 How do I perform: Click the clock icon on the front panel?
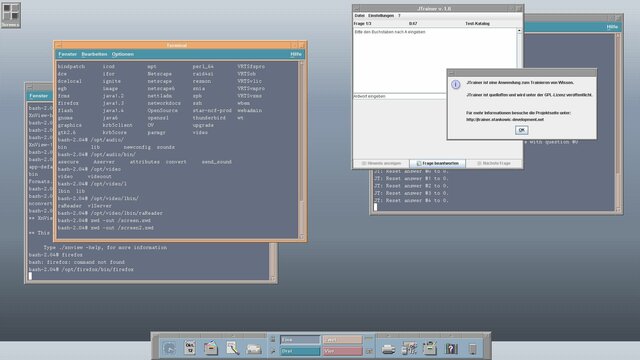[x=169, y=348]
